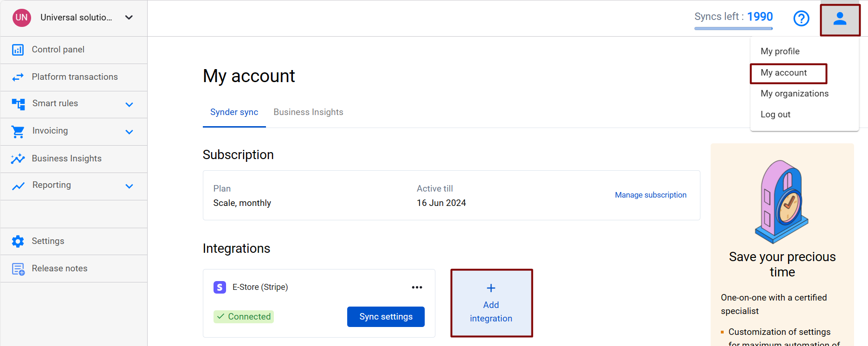Image resolution: width=868 pixels, height=346 pixels.
Task: Click the Control panel chart icon
Action: pyautogui.click(x=18, y=50)
